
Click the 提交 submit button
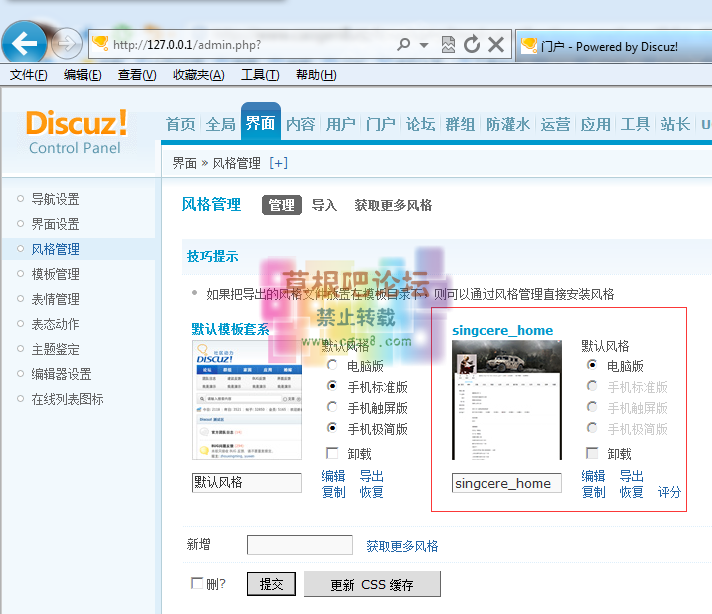pos(272,584)
